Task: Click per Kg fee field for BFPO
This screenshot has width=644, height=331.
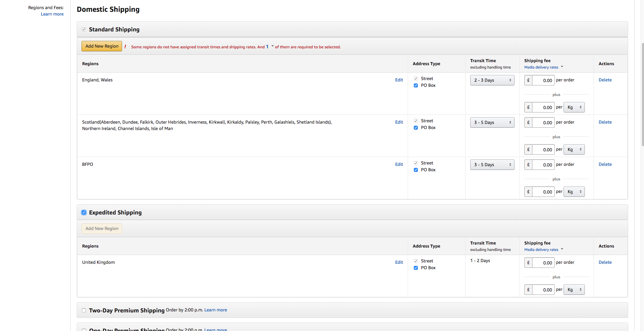Action: [x=543, y=192]
